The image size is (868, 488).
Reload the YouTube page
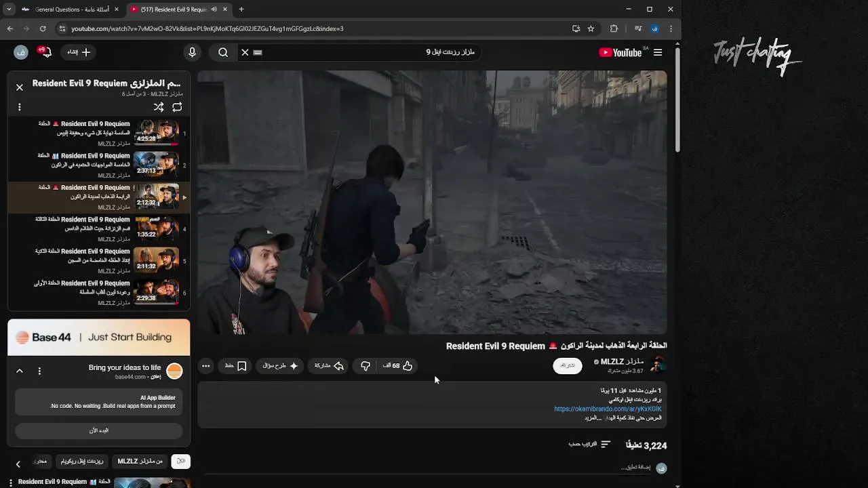[x=43, y=28]
